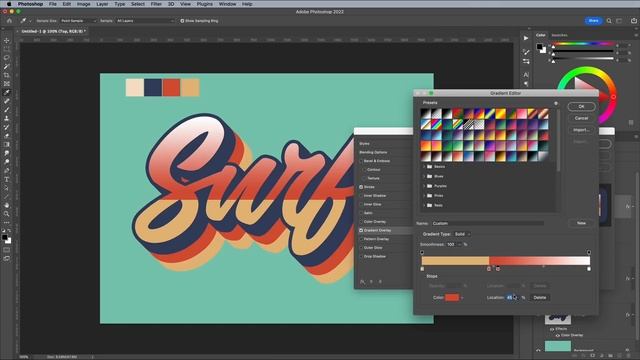Select the Horizontal Type tool
This screenshot has width=640, height=360.
point(7,179)
